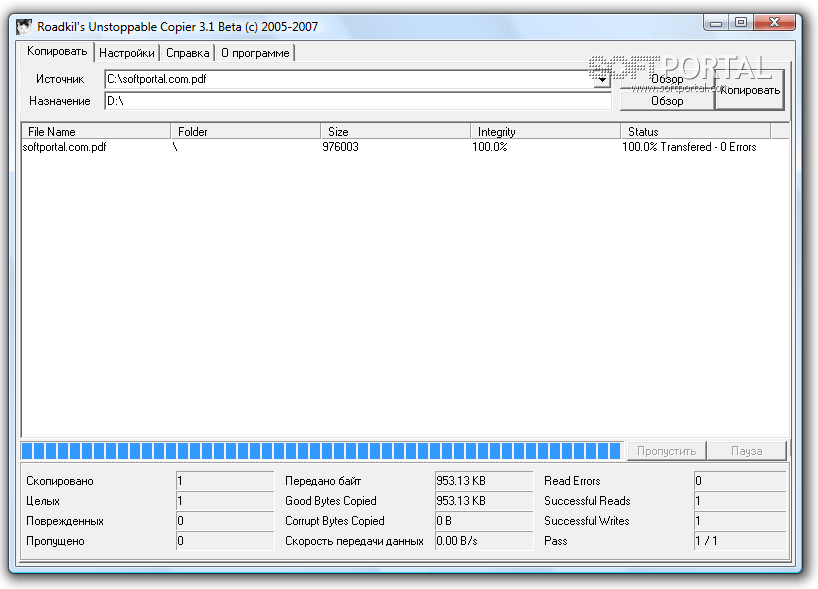Click the blue copy progress bar
This screenshot has height=589, width=818.
coord(321,451)
